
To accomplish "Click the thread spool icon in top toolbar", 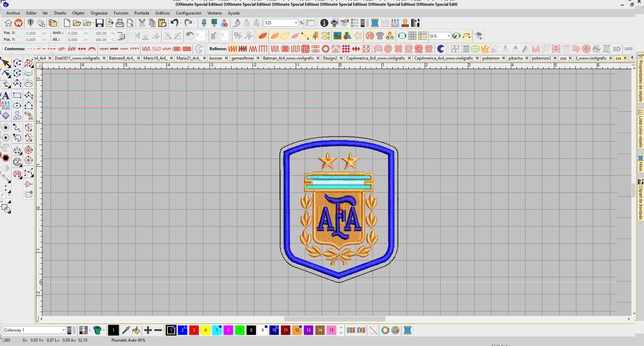I will click(375, 23).
